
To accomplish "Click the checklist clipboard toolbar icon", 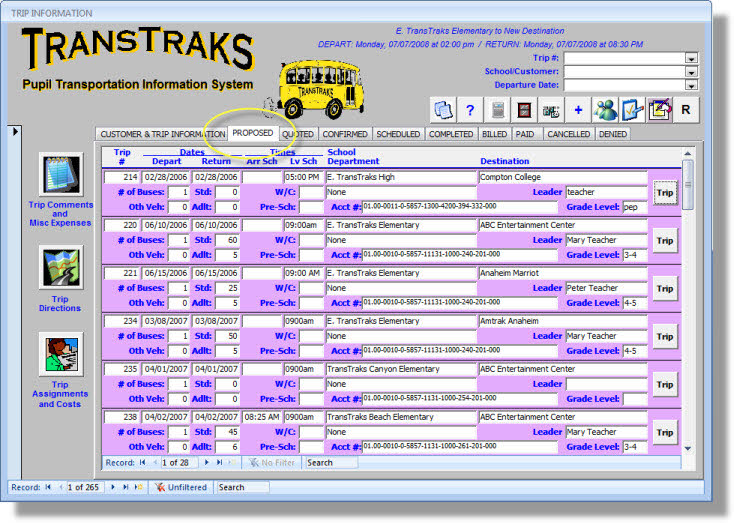I will (632, 109).
